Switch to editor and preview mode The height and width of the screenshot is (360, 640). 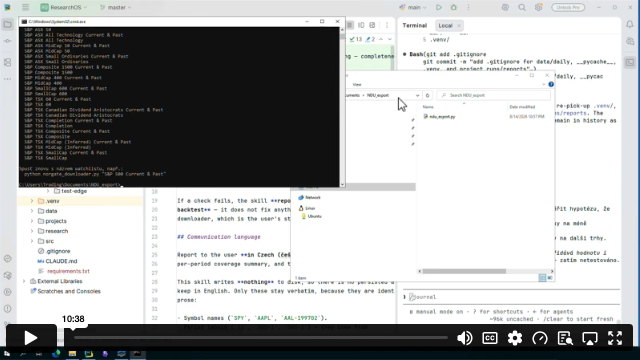point(361,25)
